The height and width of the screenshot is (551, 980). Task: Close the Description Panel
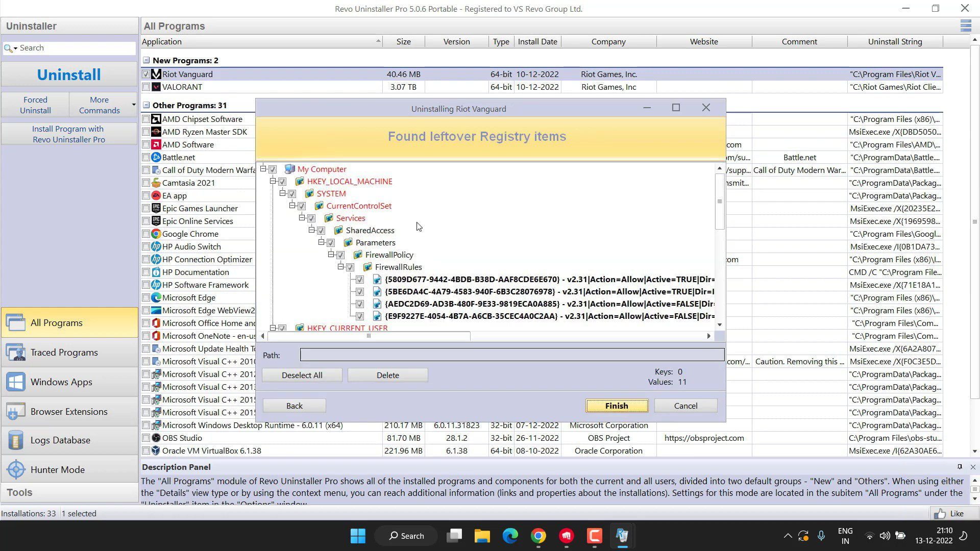tap(973, 467)
